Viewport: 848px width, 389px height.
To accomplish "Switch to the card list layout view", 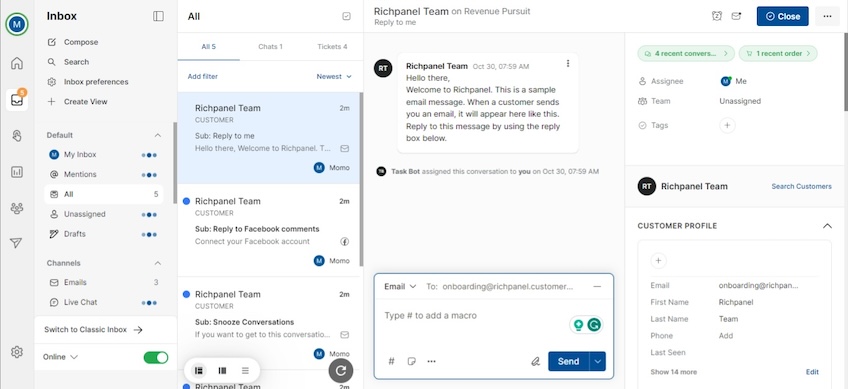I will tap(199, 371).
